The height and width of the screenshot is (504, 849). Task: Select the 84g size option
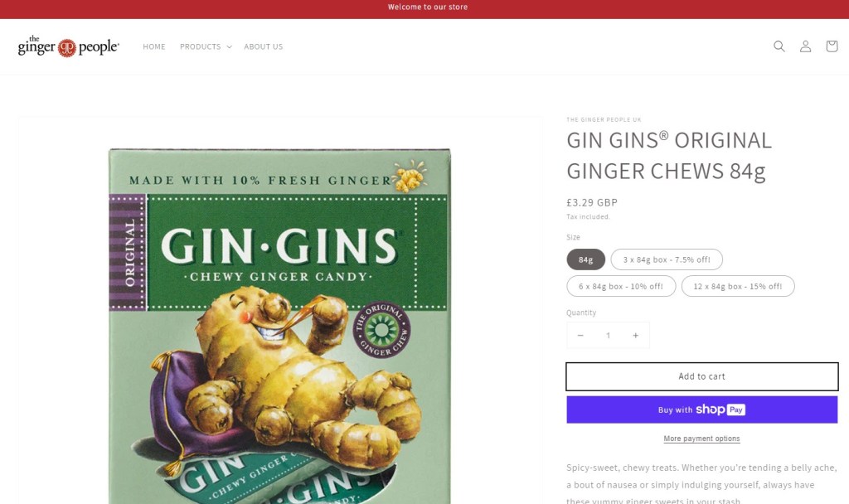[586, 259]
